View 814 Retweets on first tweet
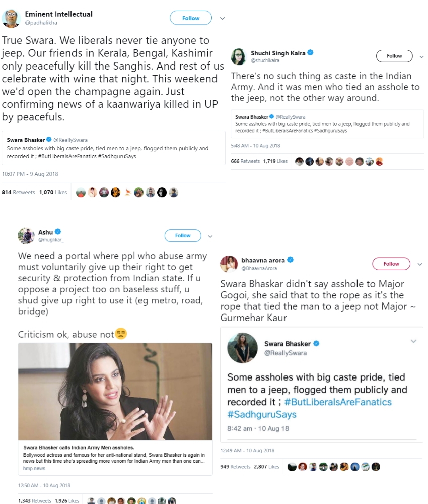 coord(18,192)
